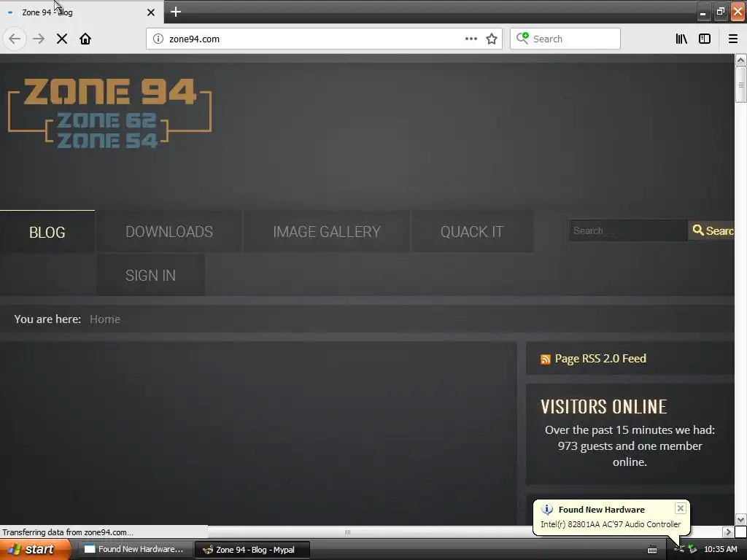Close the Zone 94 - Blog tab

pyautogui.click(x=150, y=12)
